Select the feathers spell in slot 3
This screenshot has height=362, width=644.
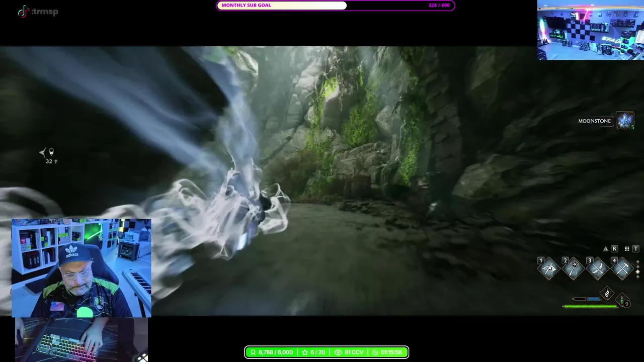tap(598, 269)
